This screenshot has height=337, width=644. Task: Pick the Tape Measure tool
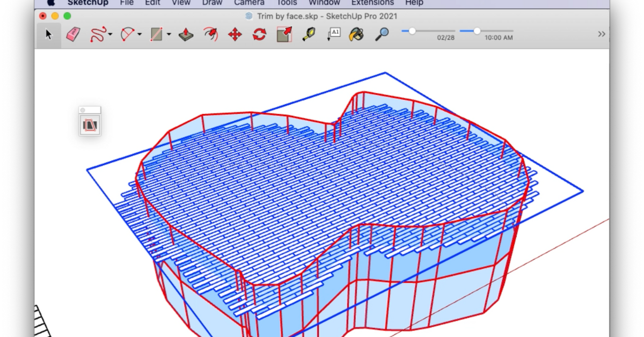309,35
